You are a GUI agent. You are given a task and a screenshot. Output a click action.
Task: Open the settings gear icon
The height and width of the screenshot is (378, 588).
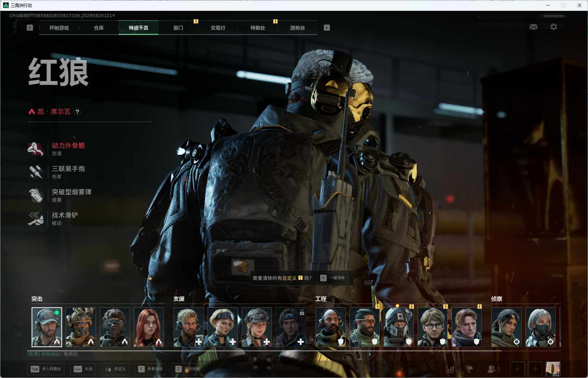(554, 27)
